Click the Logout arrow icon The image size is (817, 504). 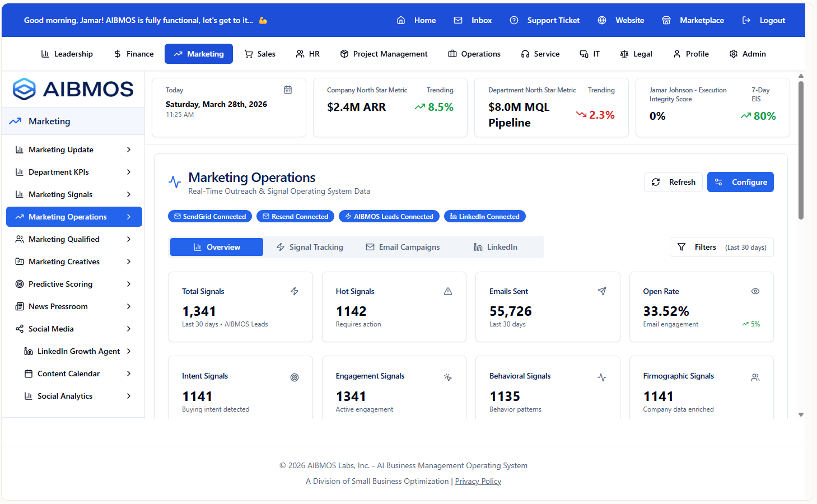pyautogui.click(x=746, y=20)
